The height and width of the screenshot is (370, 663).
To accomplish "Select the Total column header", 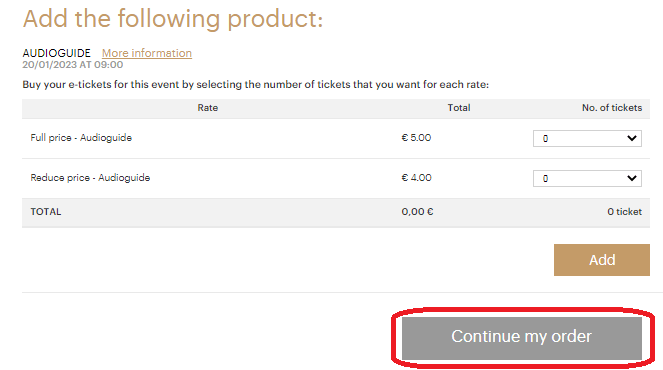I will point(459,108).
